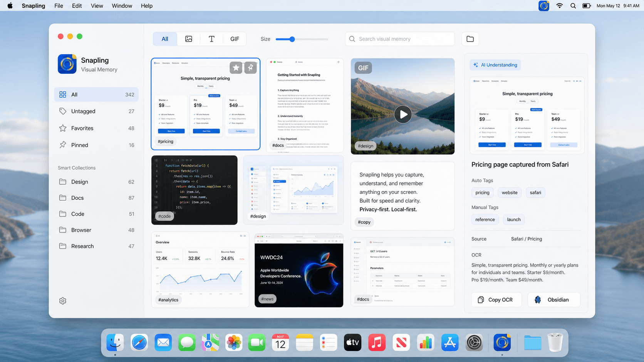Image resolution: width=644 pixels, height=362 pixels.
Task: Click the star icon beside Favorites
Action: click(63, 128)
